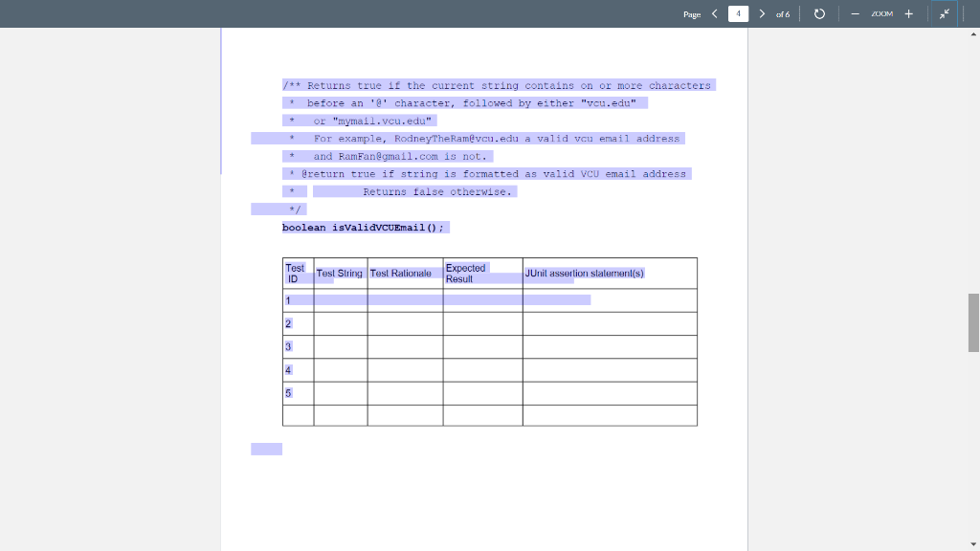Zoom out using the minus icon
The height and width of the screenshot is (551, 980).
coord(855,13)
